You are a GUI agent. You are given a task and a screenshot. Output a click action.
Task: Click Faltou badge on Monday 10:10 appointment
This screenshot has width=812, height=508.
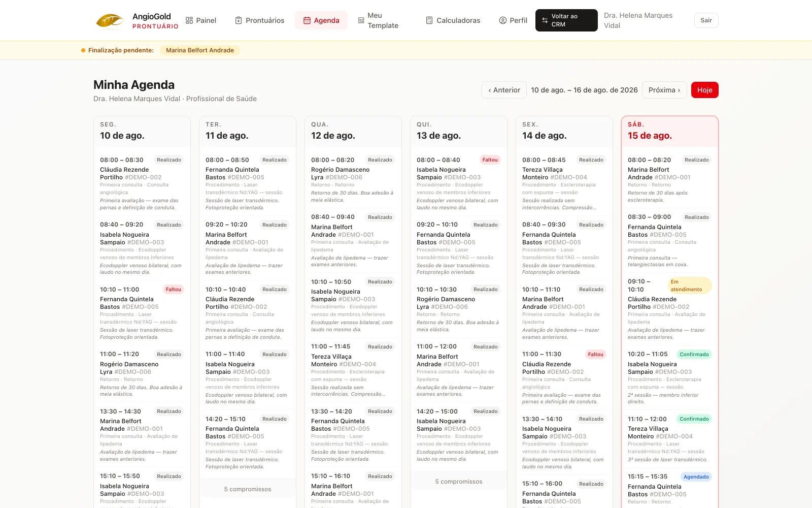click(174, 290)
